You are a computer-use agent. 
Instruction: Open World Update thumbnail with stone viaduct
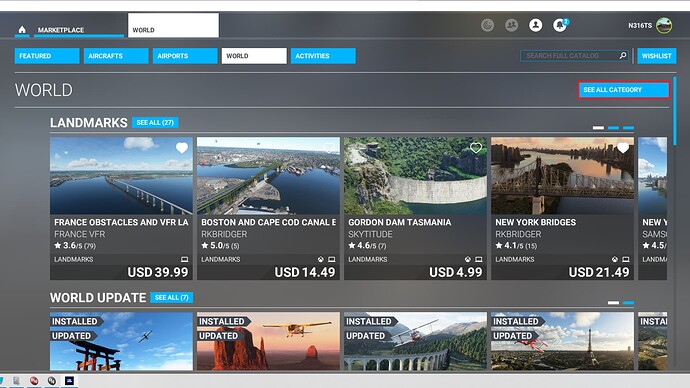[x=415, y=341]
